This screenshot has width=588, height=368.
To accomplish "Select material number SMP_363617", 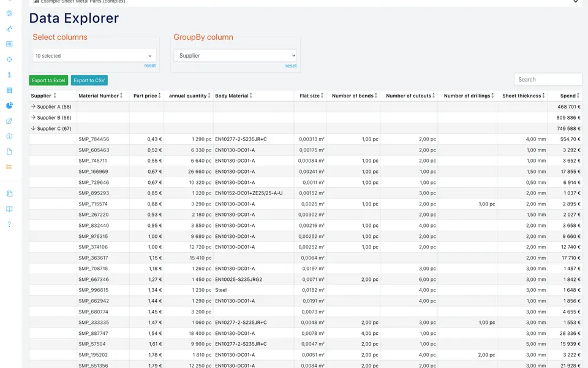I will pyautogui.click(x=93, y=258).
